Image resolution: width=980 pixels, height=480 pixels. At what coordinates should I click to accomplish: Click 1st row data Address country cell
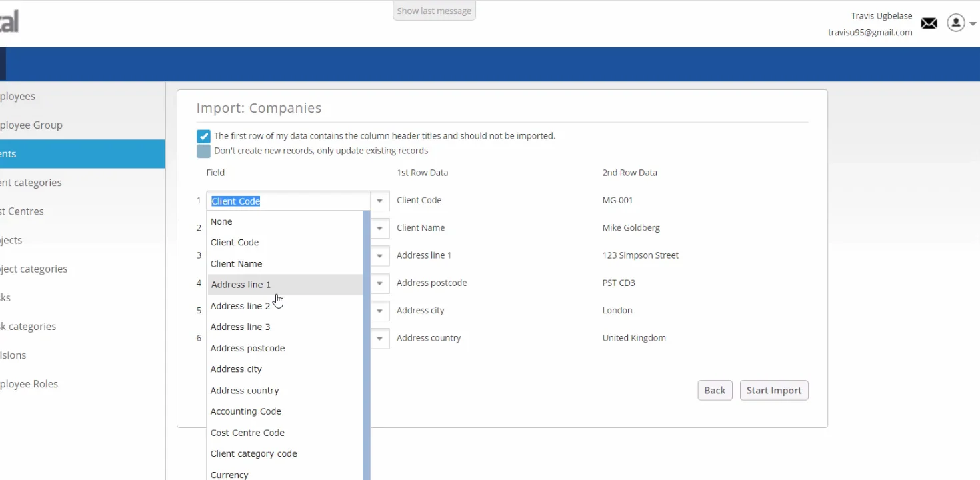(x=429, y=338)
